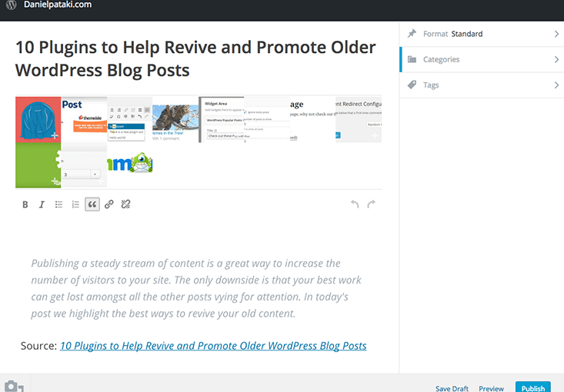Viewport: 564px width, 392px height.
Task: Select the thumbnail showing 'age' text
Action: pos(312,120)
